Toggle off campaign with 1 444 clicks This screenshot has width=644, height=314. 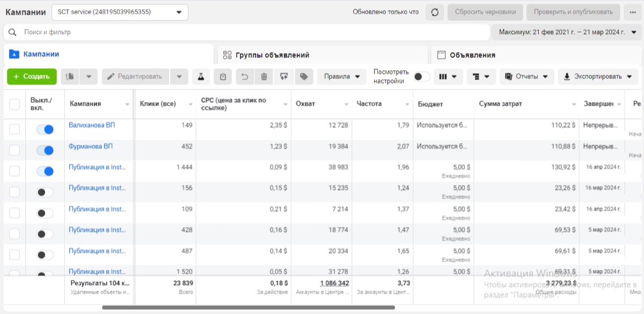[45, 171]
